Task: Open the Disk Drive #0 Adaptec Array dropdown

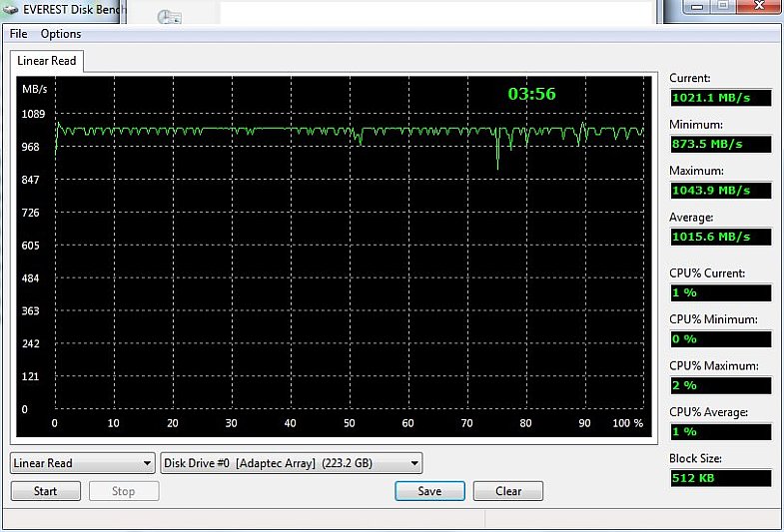Action: pos(292,463)
